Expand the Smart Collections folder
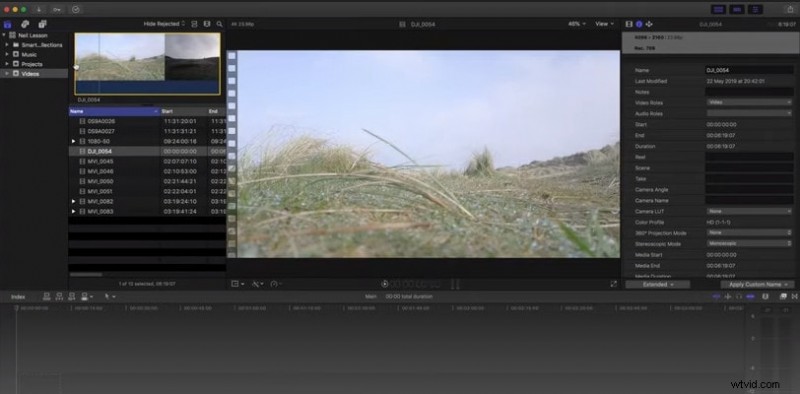Image resolution: width=800 pixels, height=394 pixels. [7, 45]
